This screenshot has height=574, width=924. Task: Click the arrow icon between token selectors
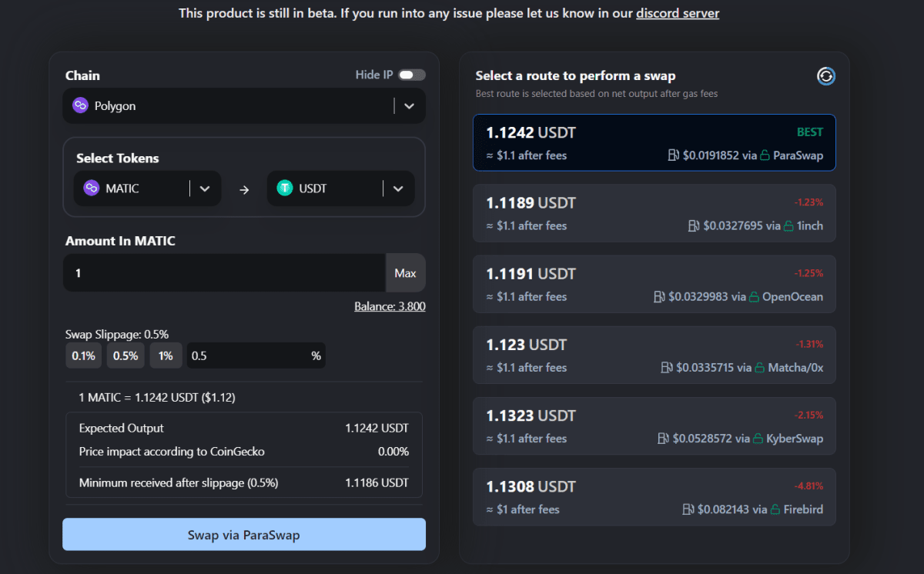(x=244, y=188)
